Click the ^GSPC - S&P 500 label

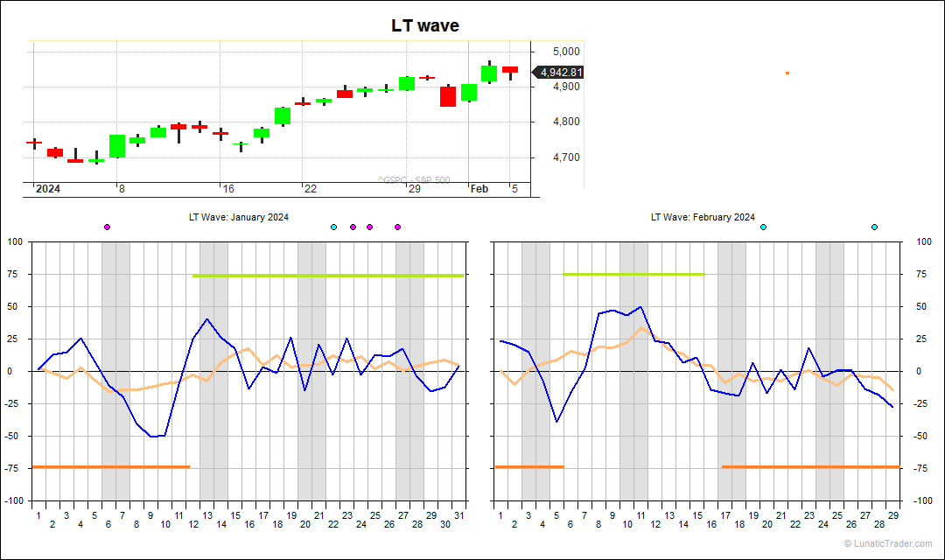414,179
